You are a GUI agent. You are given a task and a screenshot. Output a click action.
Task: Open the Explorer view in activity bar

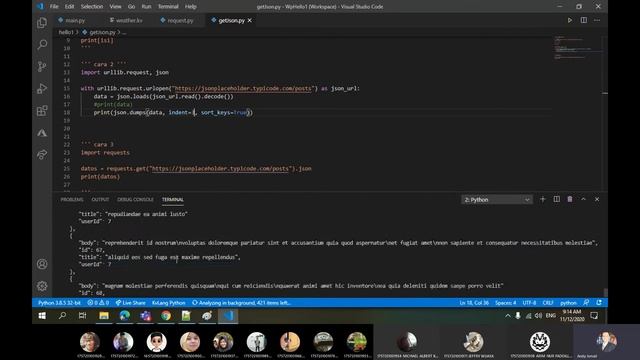(42, 22)
